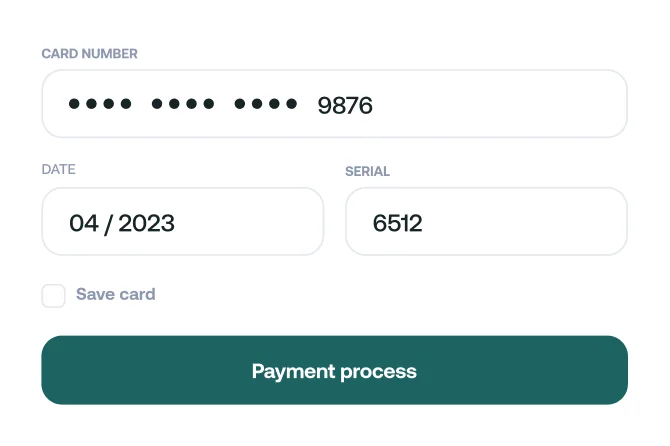Click the year 2023 in the date field
This screenshot has width=670, height=446.
tap(146, 223)
